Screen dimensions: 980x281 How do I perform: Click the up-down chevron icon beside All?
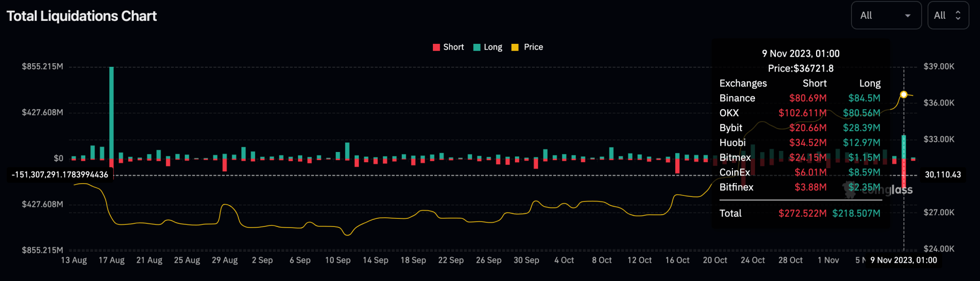pyautogui.click(x=958, y=15)
